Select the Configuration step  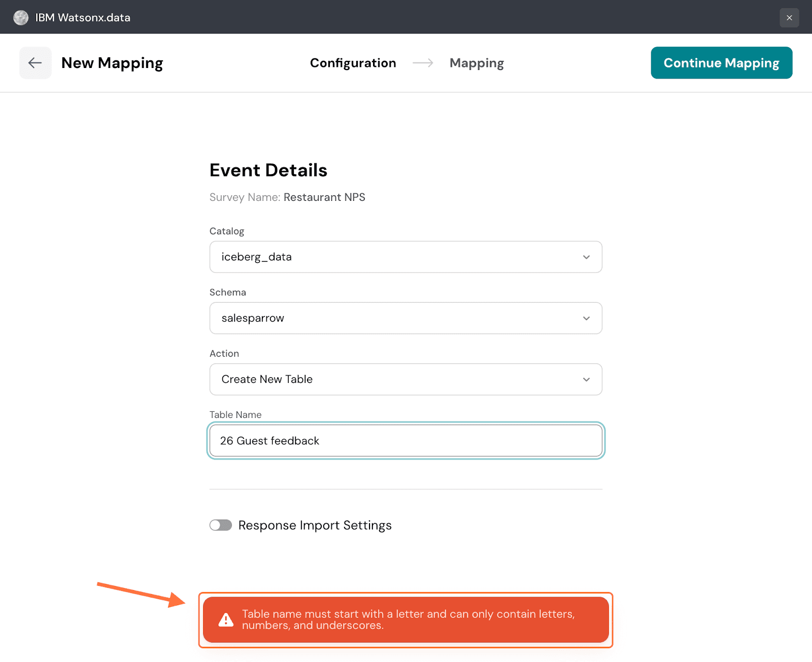(x=353, y=63)
